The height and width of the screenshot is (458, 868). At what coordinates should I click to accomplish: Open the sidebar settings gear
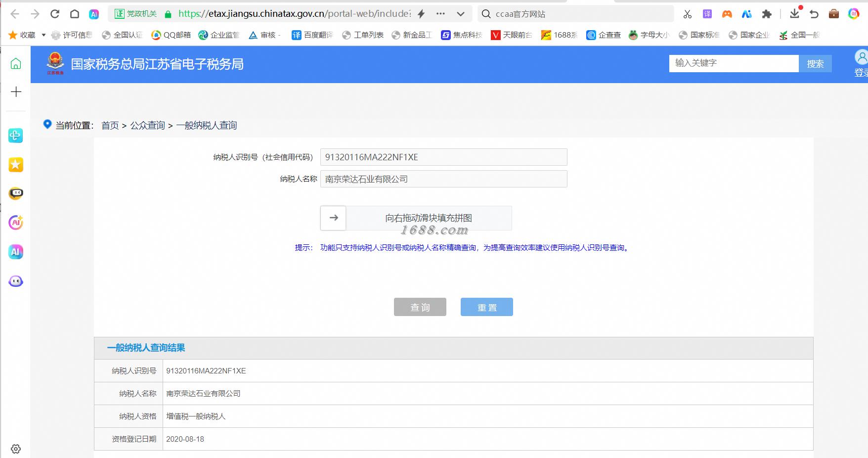(x=16, y=449)
